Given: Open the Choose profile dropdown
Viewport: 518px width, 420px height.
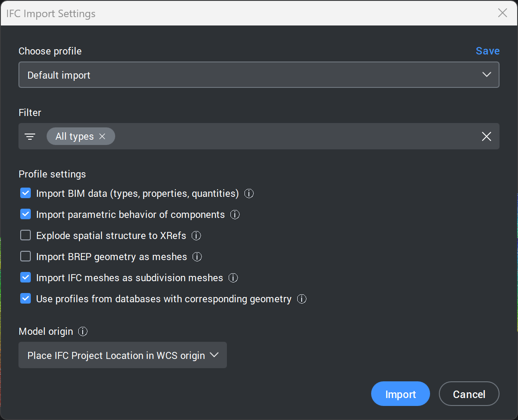Looking at the screenshot, I should (x=259, y=75).
